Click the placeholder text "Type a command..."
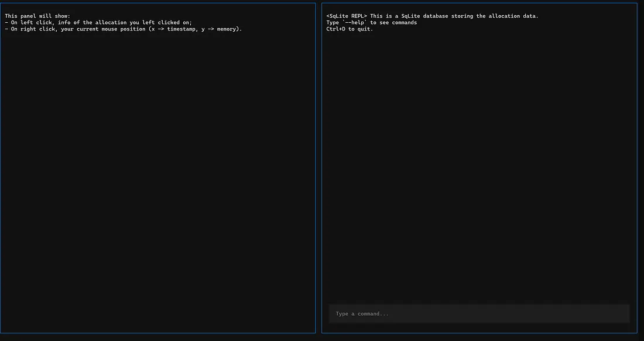Screen dimensions: 644x341 (x=362, y=314)
